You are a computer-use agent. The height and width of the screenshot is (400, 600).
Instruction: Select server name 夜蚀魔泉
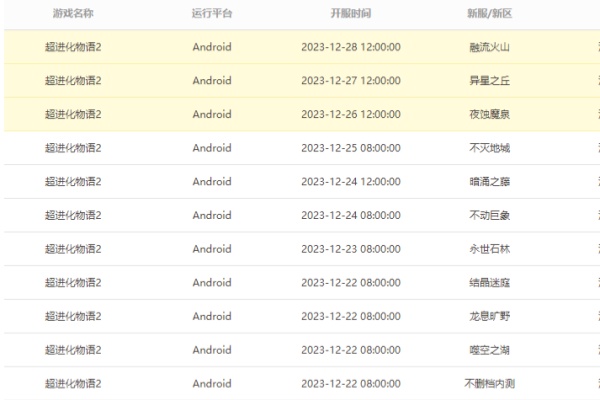489,114
